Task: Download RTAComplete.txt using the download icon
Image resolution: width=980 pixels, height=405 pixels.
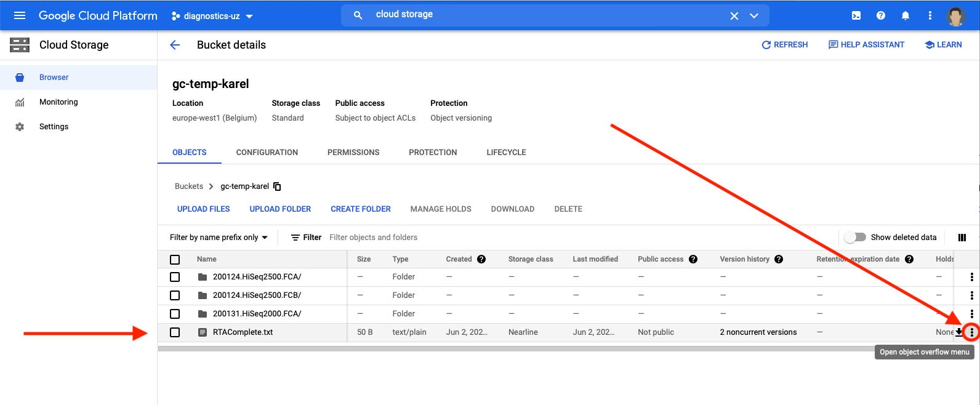Action: click(959, 332)
